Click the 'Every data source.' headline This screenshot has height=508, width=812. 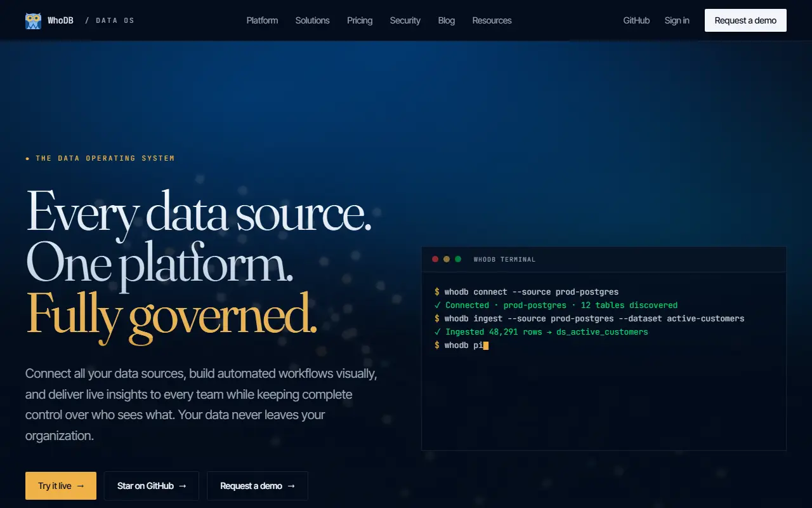pyautogui.click(x=199, y=213)
